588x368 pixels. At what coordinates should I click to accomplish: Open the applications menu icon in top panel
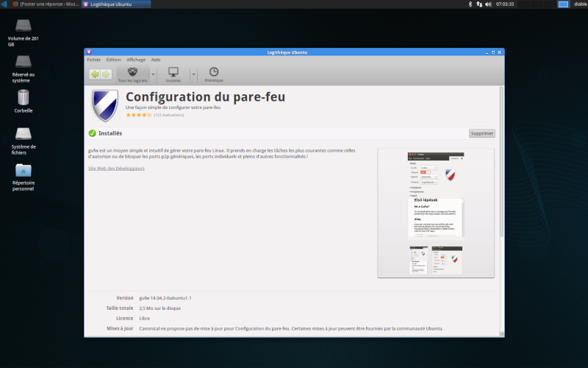tap(4, 4)
